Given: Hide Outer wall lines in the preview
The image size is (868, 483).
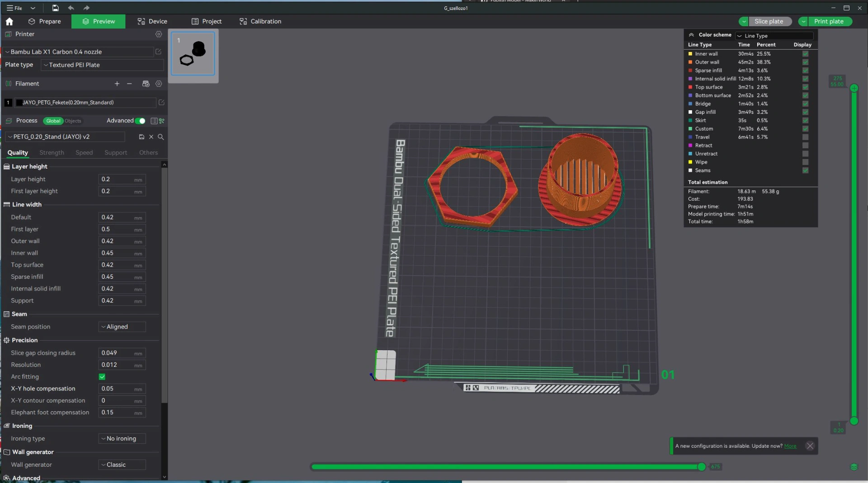Looking at the screenshot, I should tap(805, 62).
